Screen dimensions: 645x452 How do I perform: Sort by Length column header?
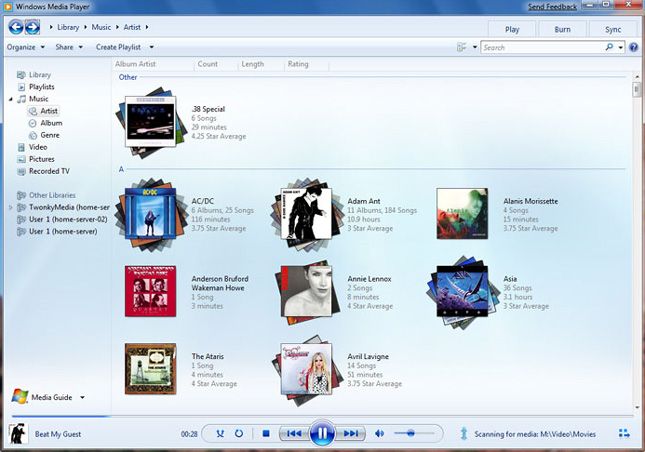(253, 64)
